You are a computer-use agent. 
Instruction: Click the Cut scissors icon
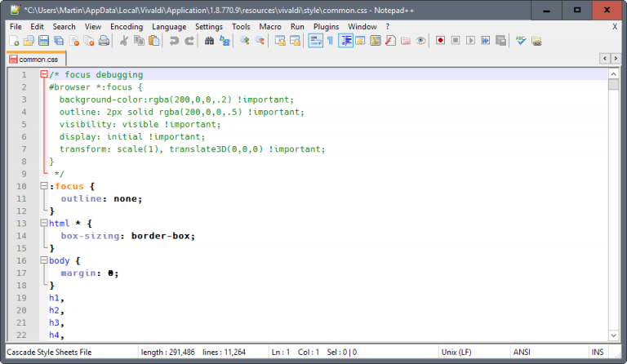pyautogui.click(x=125, y=40)
